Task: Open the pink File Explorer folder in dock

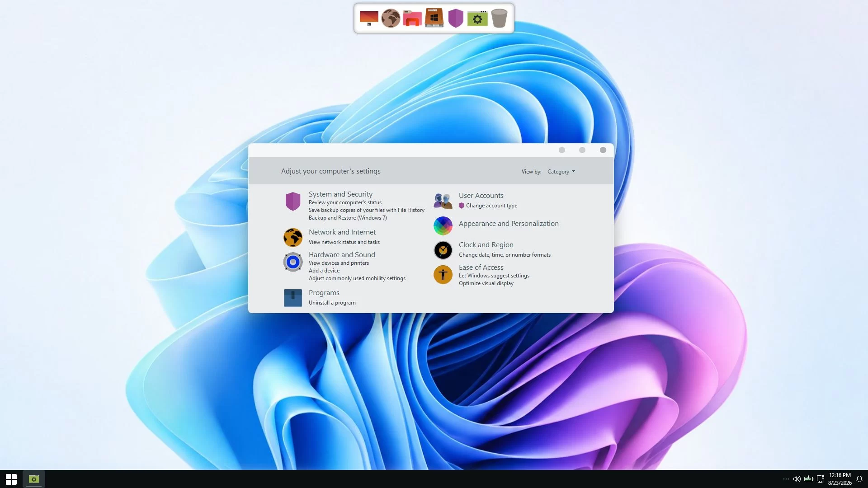Action: [x=412, y=18]
